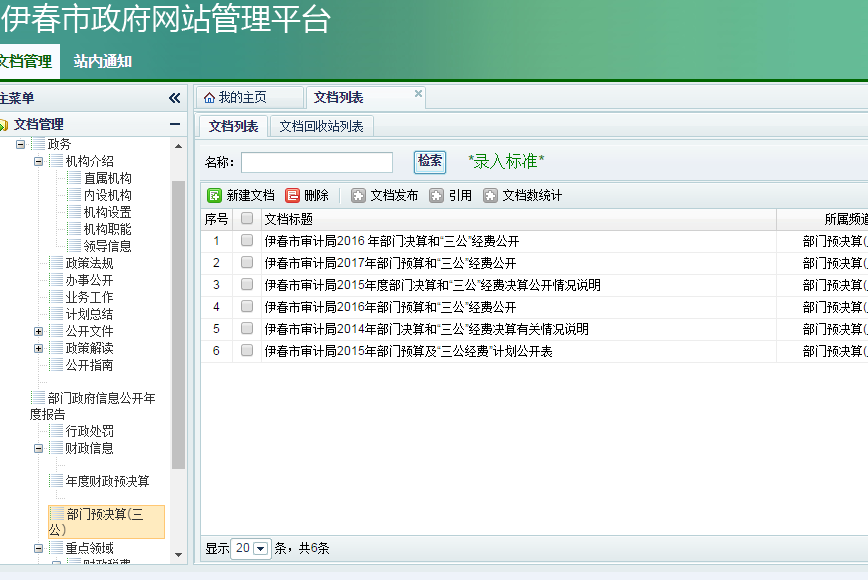Expand the 政策解读 tree node
This screenshot has width=868, height=580.
[x=38, y=349]
